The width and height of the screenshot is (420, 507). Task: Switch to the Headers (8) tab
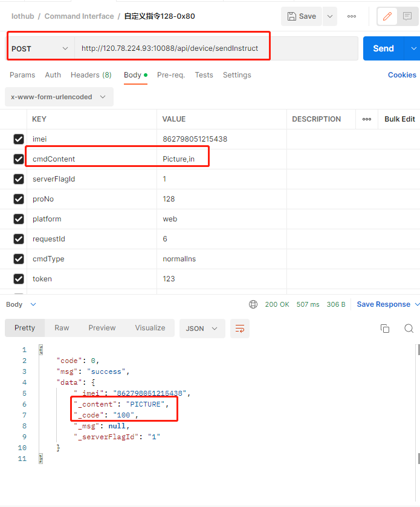[x=91, y=75]
